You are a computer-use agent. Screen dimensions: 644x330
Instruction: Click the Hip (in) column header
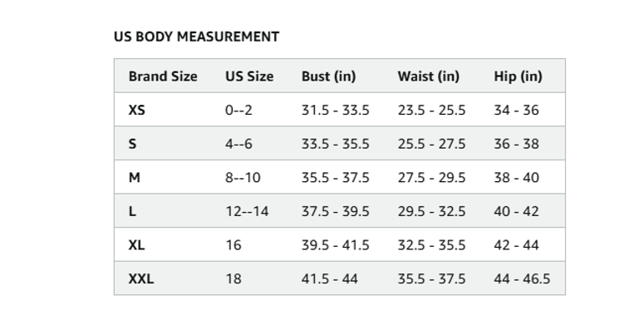(x=518, y=76)
